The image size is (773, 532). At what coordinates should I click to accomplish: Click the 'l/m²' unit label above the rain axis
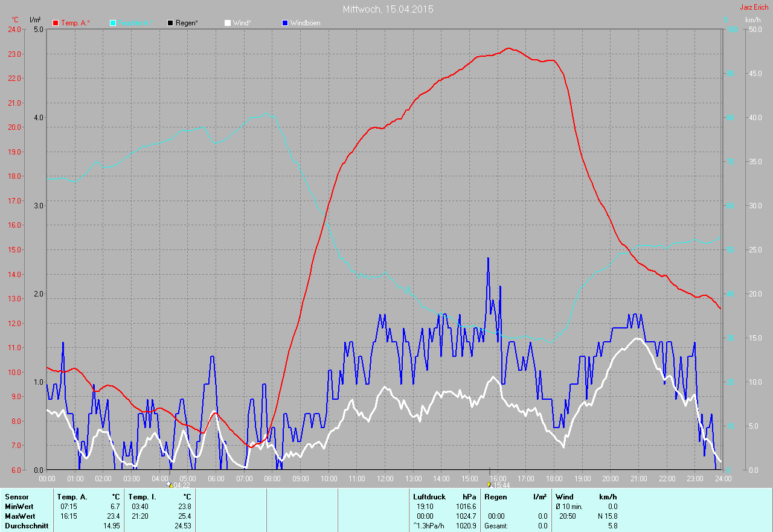tap(35, 20)
